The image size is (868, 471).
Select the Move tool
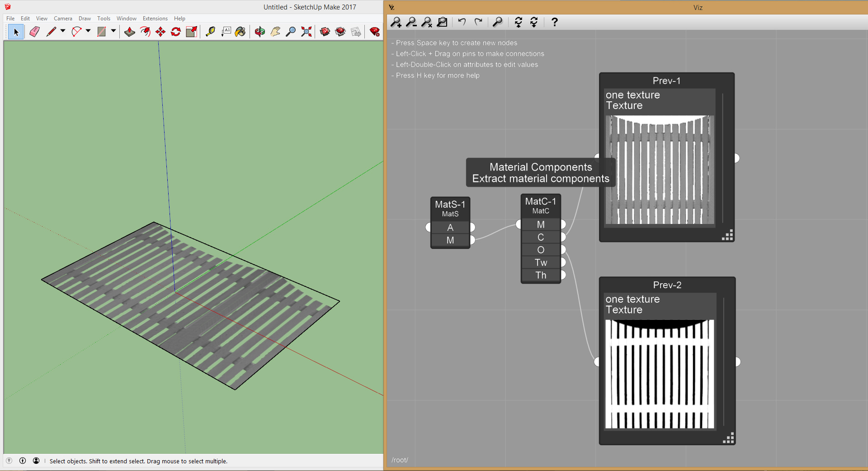click(x=160, y=32)
